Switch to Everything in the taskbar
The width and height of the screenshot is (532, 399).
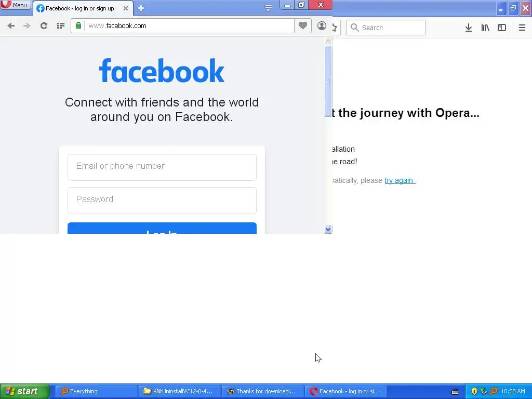(96, 391)
